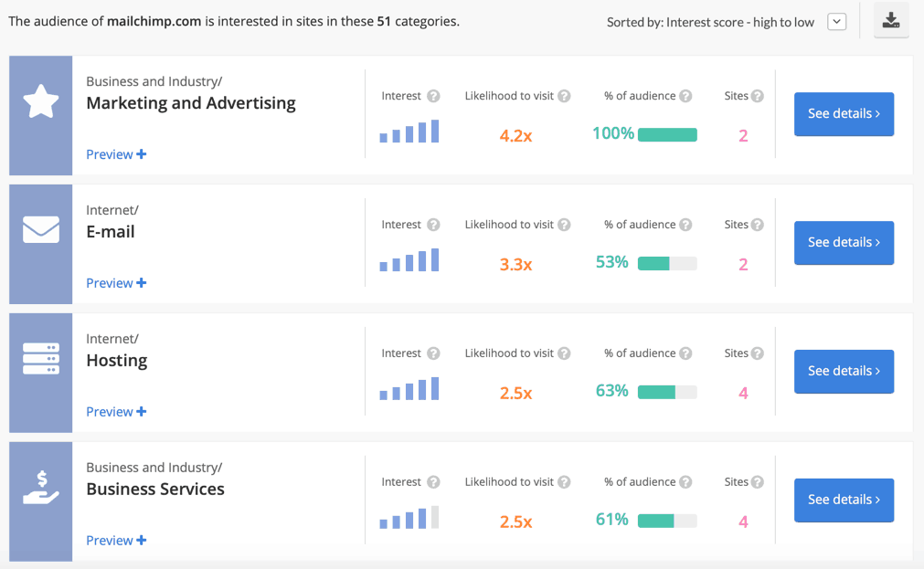The height and width of the screenshot is (569, 924).
Task: Click the % of audience help icon
Action: pyautogui.click(x=686, y=95)
